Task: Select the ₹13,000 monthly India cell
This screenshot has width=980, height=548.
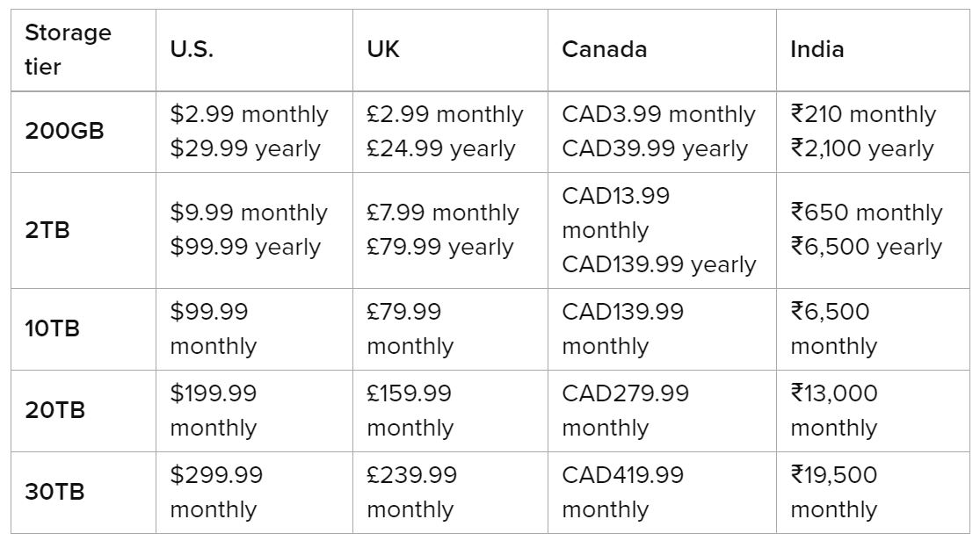Action: point(833,410)
